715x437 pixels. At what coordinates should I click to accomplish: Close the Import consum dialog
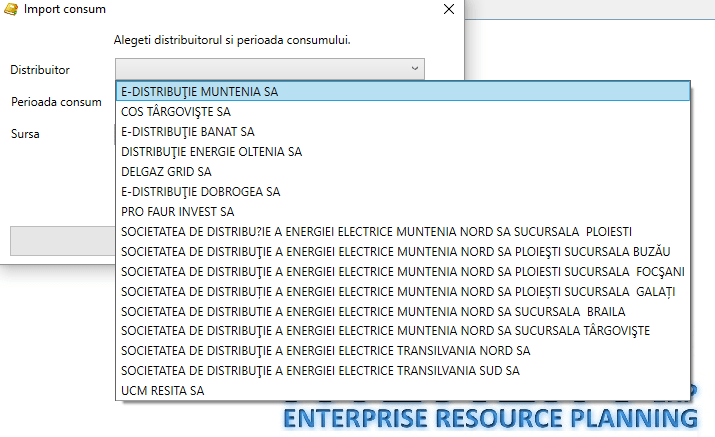[449, 9]
